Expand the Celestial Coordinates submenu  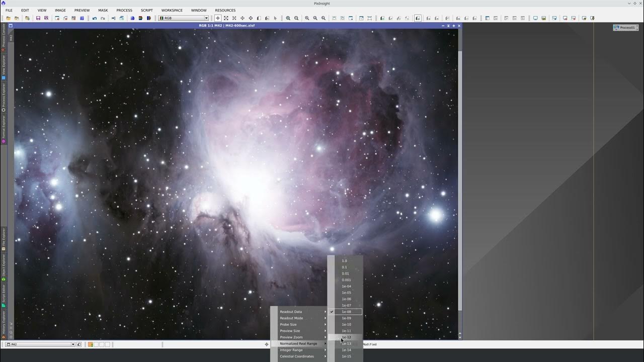(299, 356)
